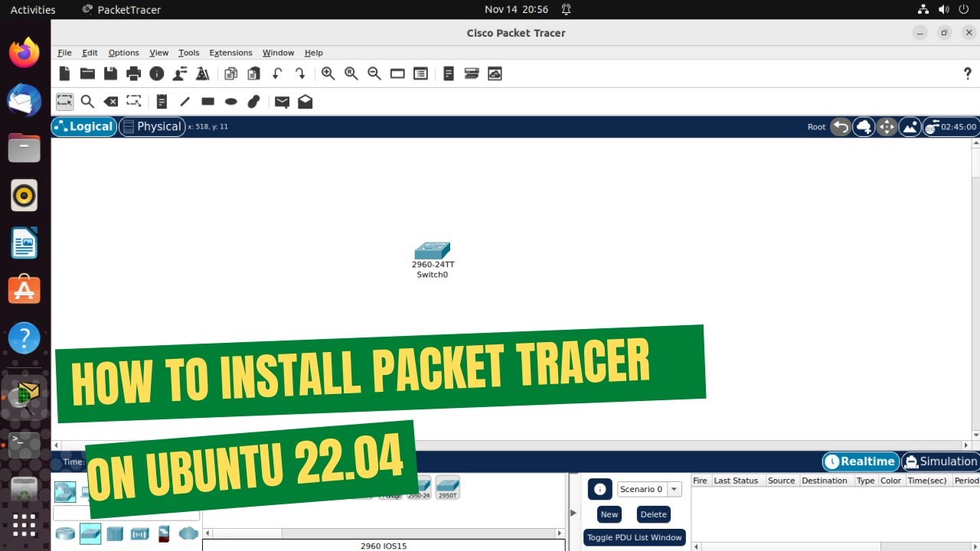Open the Window menu

click(x=278, y=53)
